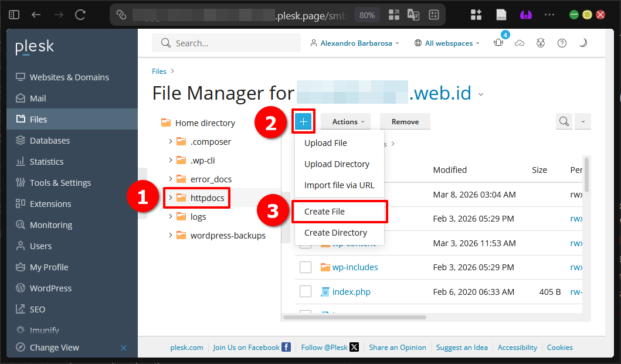Select Import file via URL
This screenshot has height=364, width=621.
coord(340,185)
